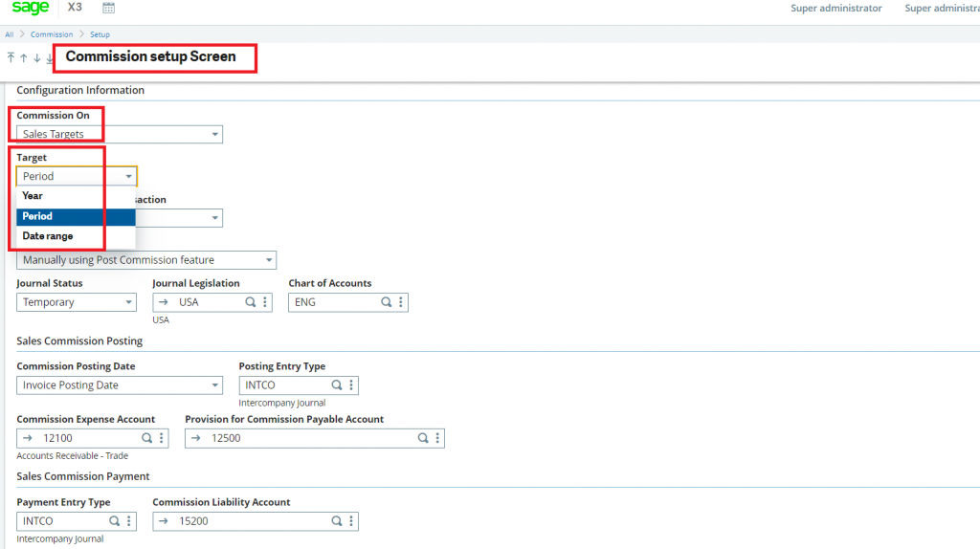Expand Commission Posting Date dropdown
980x549 pixels.
[215, 385]
